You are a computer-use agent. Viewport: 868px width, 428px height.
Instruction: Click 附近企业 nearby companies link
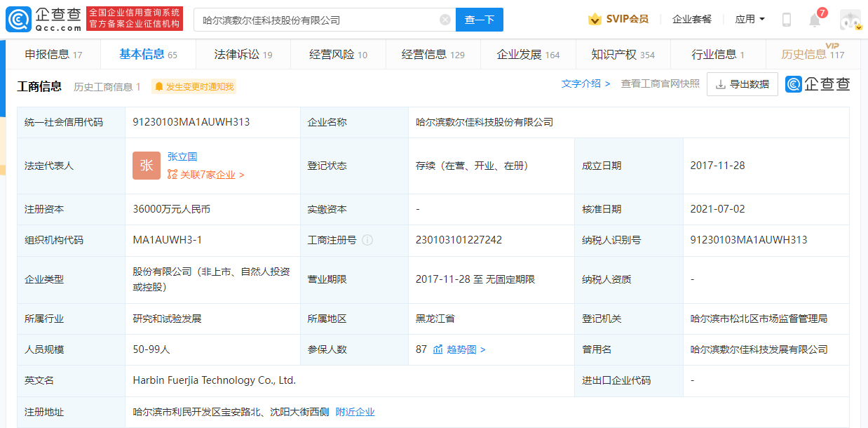[x=355, y=412]
